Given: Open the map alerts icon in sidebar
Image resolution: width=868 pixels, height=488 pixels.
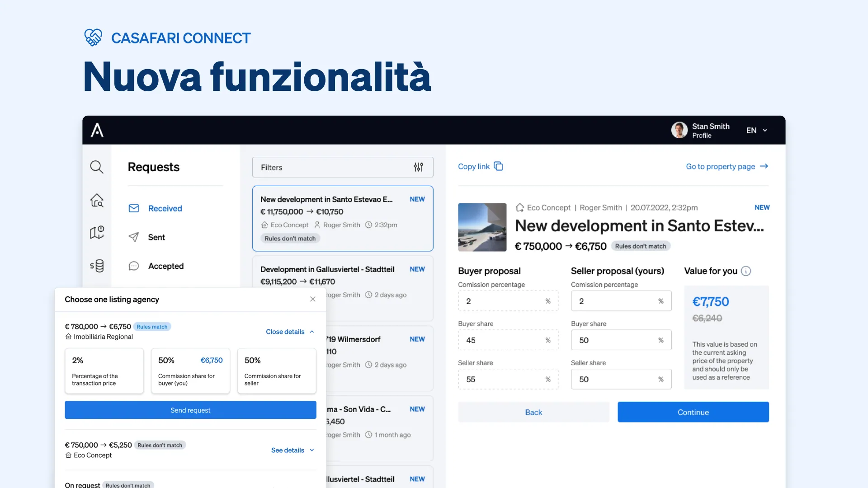Looking at the screenshot, I should click(x=97, y=232).
